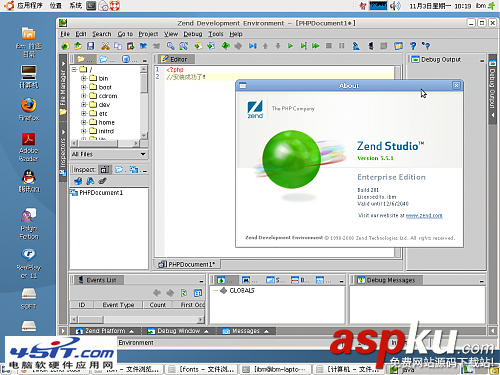Expand the home folder node
Viewport: 500px width, 375px height.
[x=84, y=122]
